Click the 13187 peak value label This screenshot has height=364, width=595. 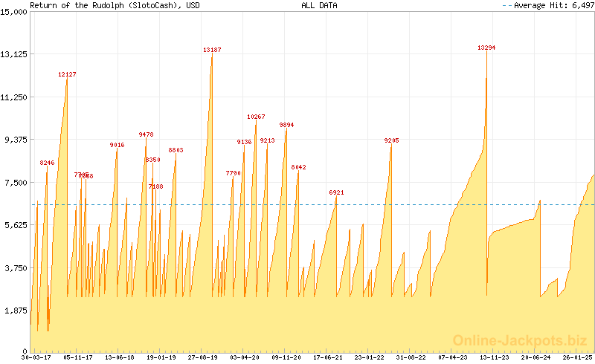pyautogui.click(x=212, y=50)
